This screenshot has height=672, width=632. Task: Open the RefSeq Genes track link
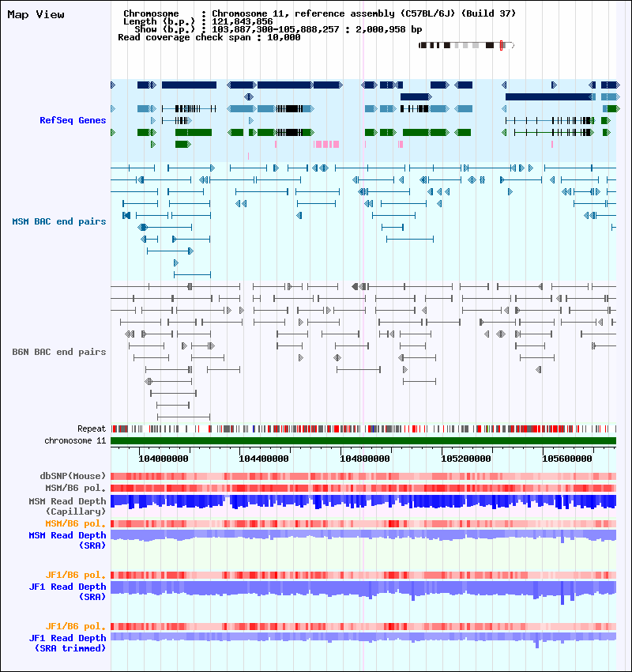coord(73,120)
